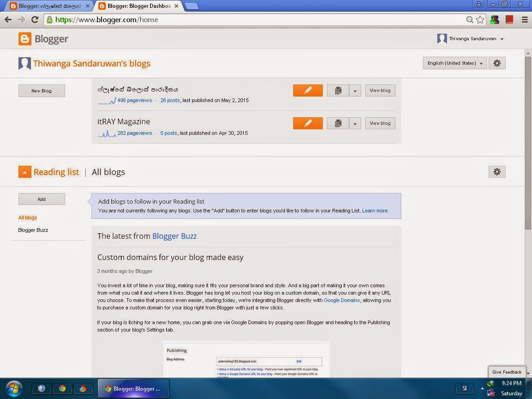Image resolution: width=532 pixels, height=399 pixels.
Task: Select the Blogger Dashboard browser tab
Action: pos(138,6)
